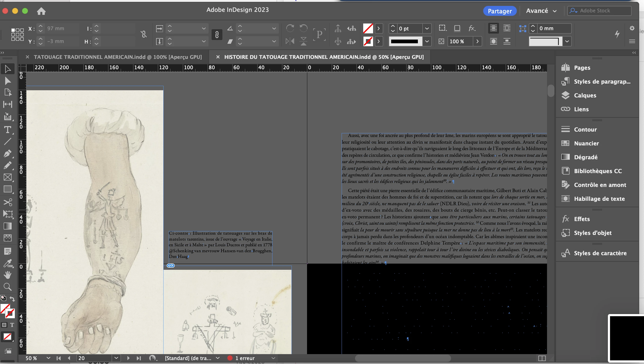This screenshot has height=364, width=644.
Task: Click the stroke color black swatch
Action: click(405, 41)
